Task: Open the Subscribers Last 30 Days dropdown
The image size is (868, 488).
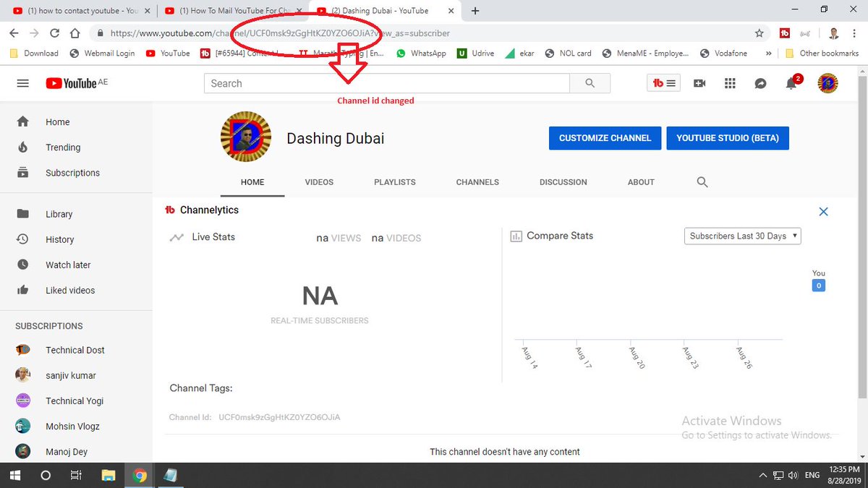Action: click(x=743, y=236)
